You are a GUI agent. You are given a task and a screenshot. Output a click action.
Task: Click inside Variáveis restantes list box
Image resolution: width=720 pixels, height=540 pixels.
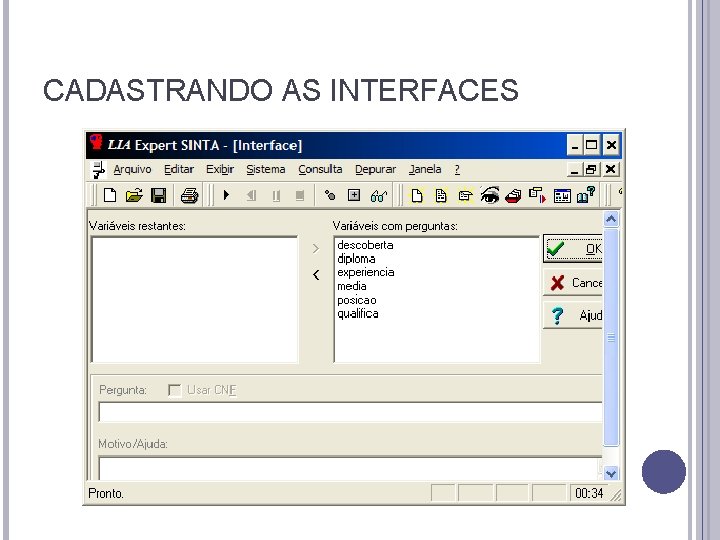pos(195,299)
